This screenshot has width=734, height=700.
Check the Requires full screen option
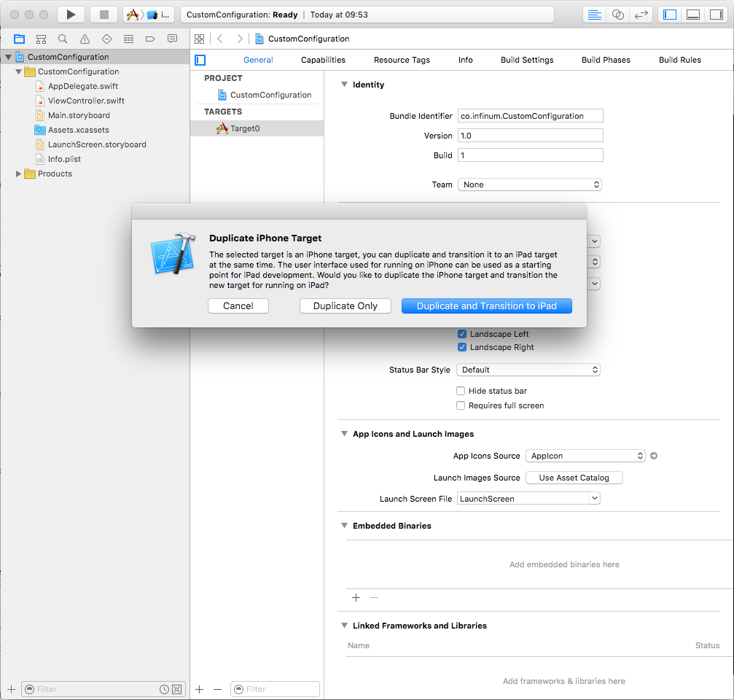pyautogui.click(x=461, y=405)
